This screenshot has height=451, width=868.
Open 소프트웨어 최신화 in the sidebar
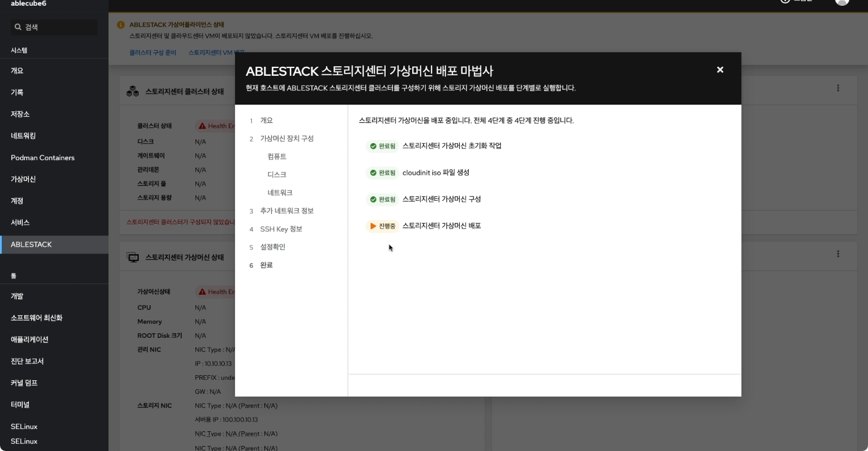54,318
